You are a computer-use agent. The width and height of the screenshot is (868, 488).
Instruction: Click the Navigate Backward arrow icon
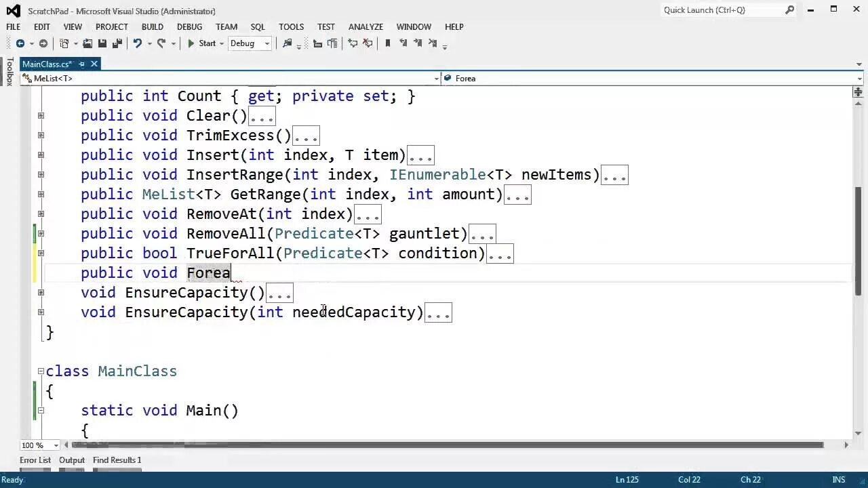[x=20, y=43]
